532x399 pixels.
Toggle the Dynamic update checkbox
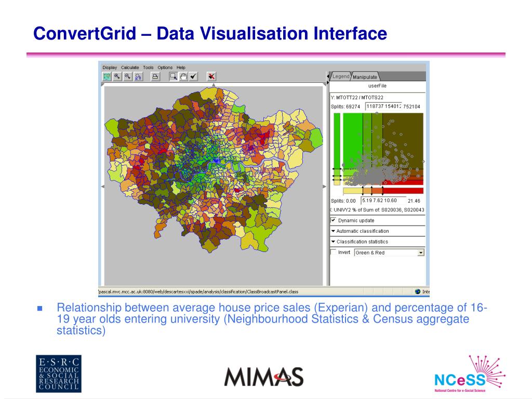click(334, 220)
